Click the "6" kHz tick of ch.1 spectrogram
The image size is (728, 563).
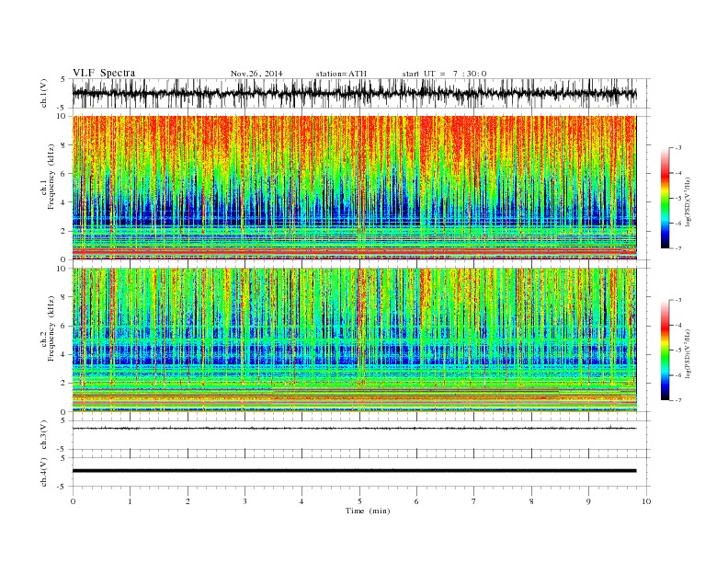point(64,173)
